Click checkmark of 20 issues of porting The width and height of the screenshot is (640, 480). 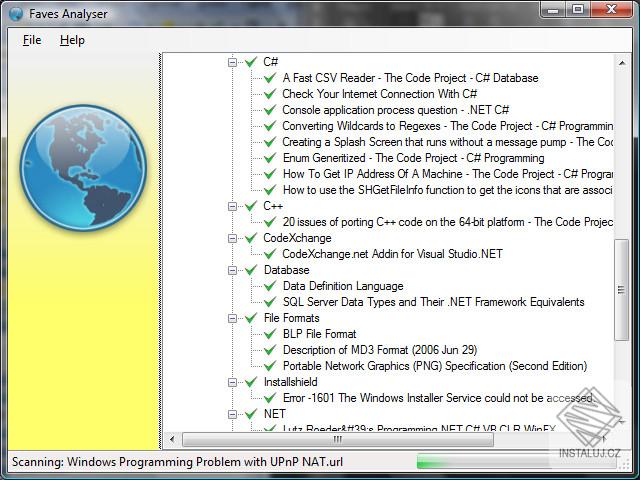coord(270,222)
